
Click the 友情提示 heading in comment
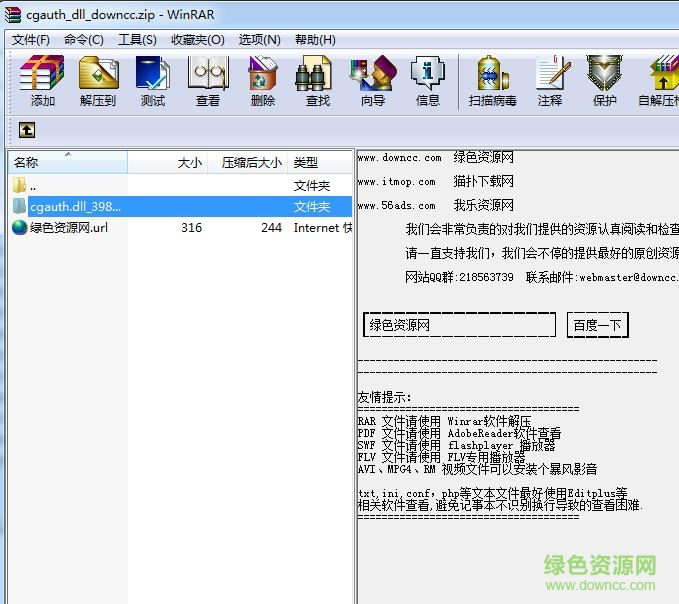[x=384, y=397]
